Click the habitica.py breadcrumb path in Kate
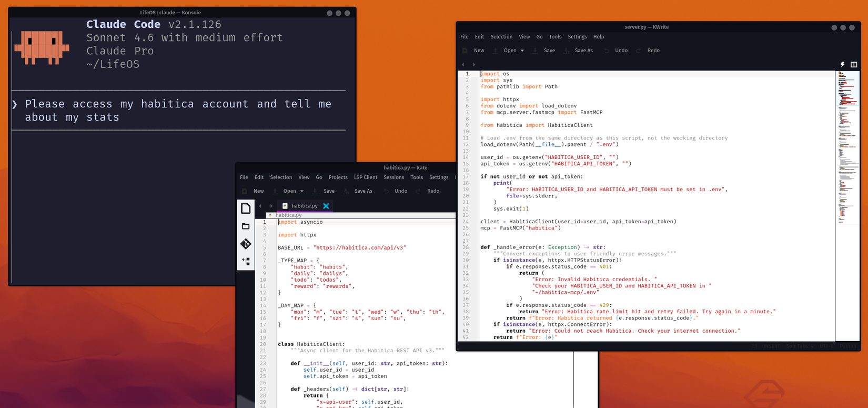The image size is (868, 408). click(x=289, y=215)
